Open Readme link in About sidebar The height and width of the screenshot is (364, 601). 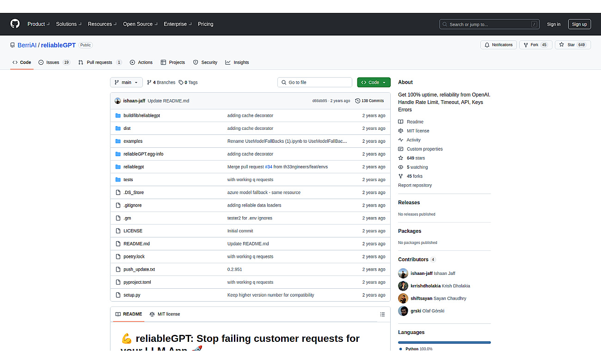(x=411, y=122)
